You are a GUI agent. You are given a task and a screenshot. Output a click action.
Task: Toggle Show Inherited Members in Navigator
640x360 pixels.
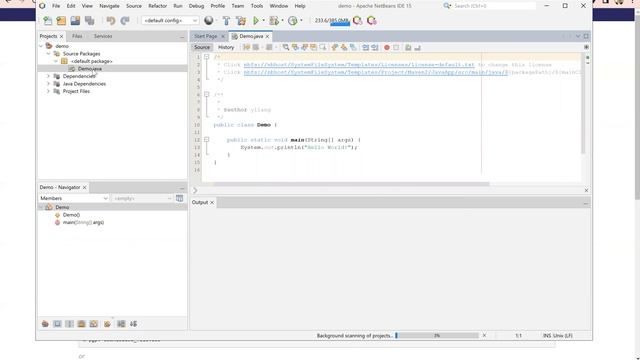click(45, 324)
